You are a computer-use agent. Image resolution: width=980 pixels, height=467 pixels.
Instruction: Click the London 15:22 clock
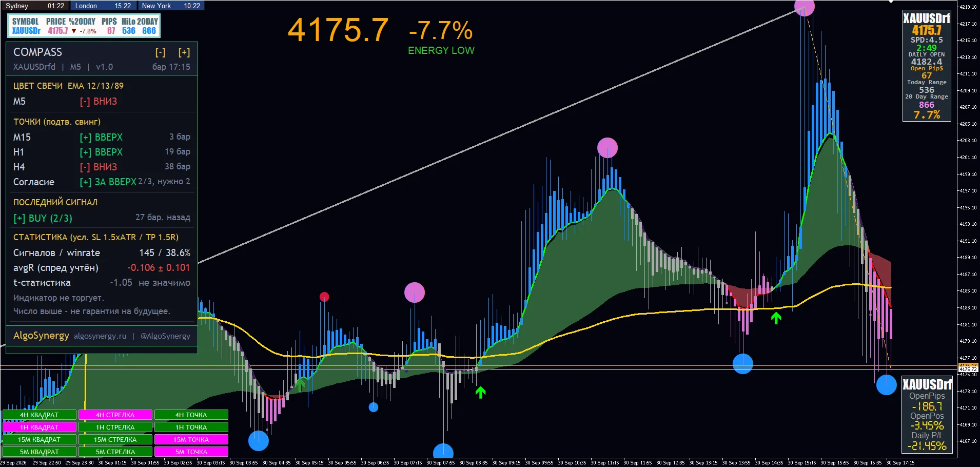click(103, 6)
